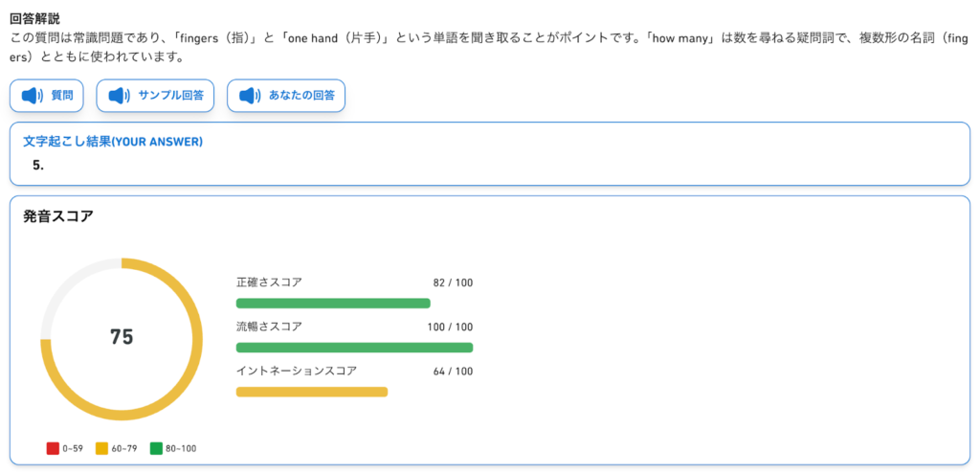Click the 回答解説 heading
The height and width of the screenshot is (474, 980).
[34, 18]
